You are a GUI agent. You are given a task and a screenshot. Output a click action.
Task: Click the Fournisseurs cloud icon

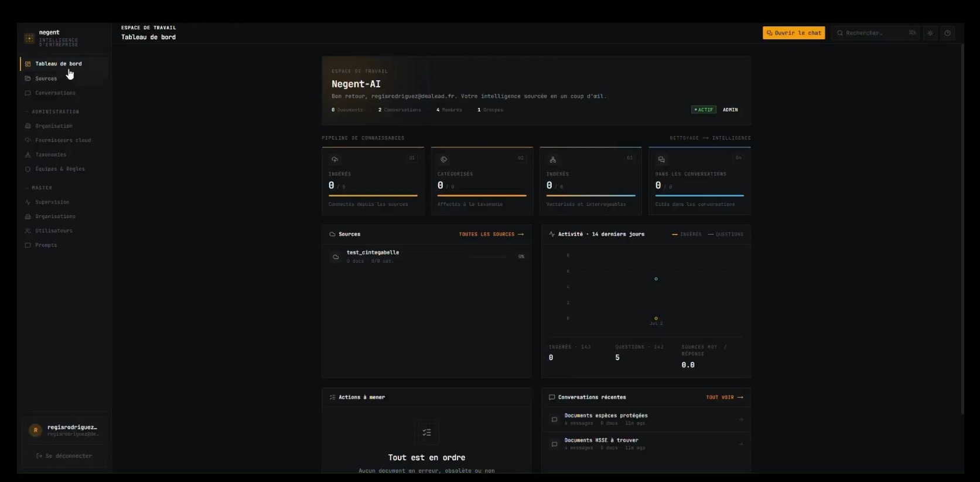coord(28,140)
